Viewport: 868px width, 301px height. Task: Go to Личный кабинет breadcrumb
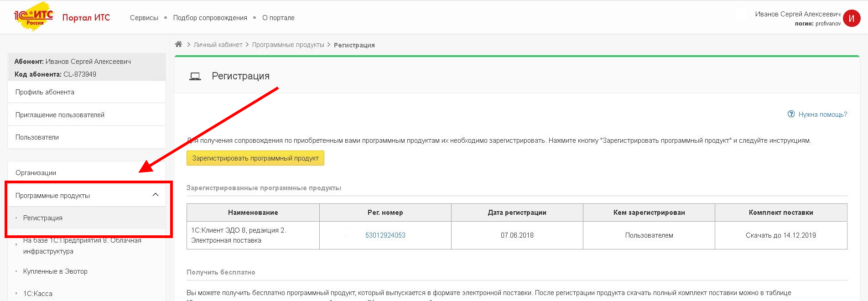pyautogui.click(x=218, y=45)
